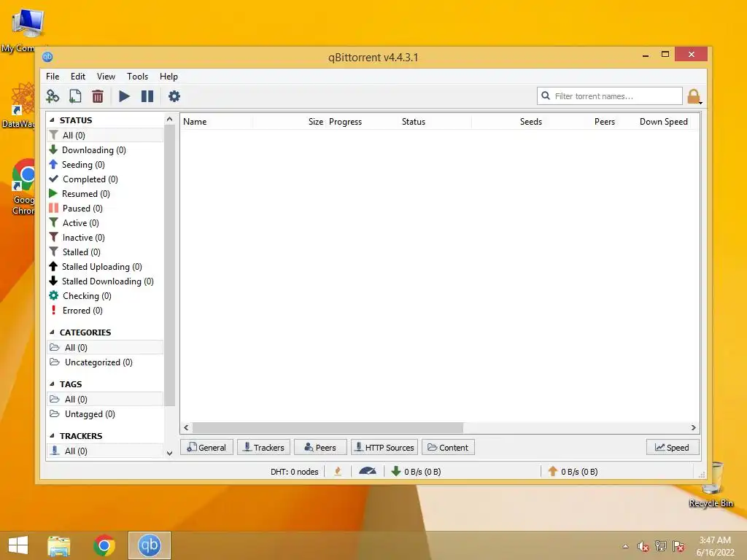Switch to the Trackers tab
Screen dimensions: 747x560
pyautogui.click(x=263, y=448)
